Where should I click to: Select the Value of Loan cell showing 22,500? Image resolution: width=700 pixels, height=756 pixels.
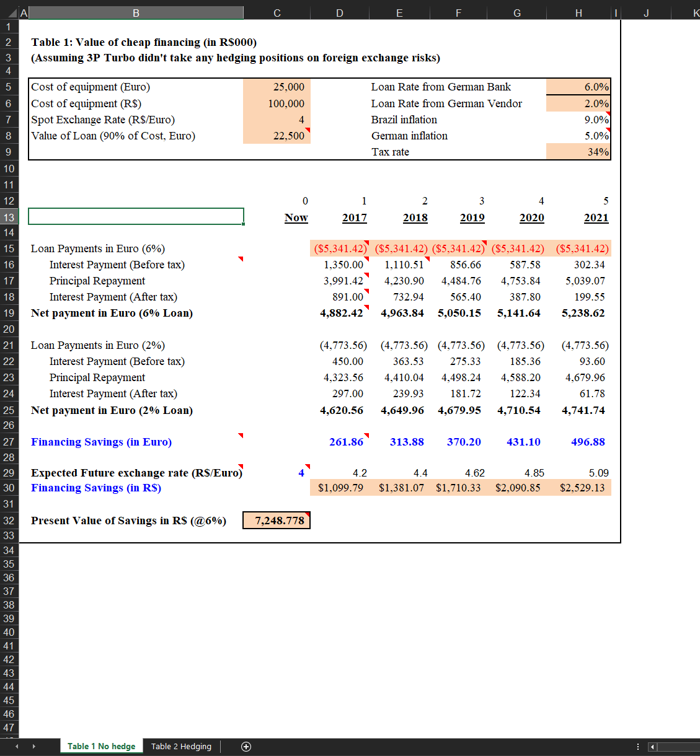(x=277, y=136)
